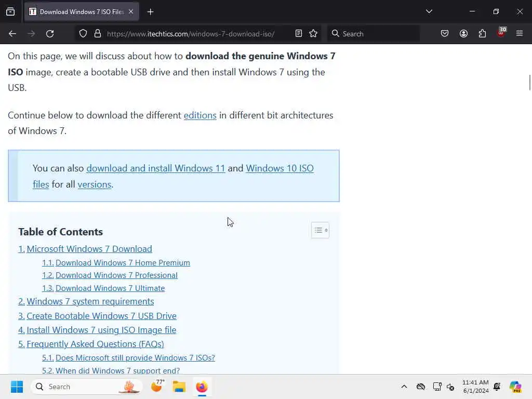View site security padlock info

tap(98, 34)
